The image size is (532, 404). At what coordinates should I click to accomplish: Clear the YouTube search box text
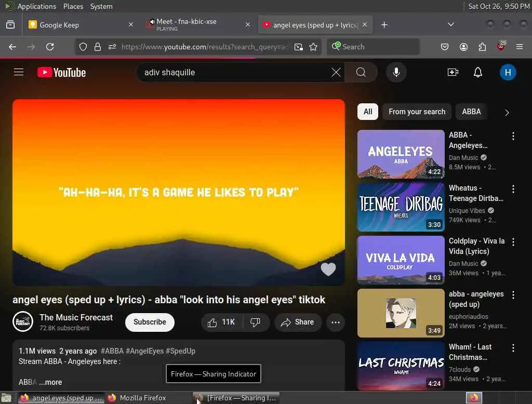tap(336, 72)
